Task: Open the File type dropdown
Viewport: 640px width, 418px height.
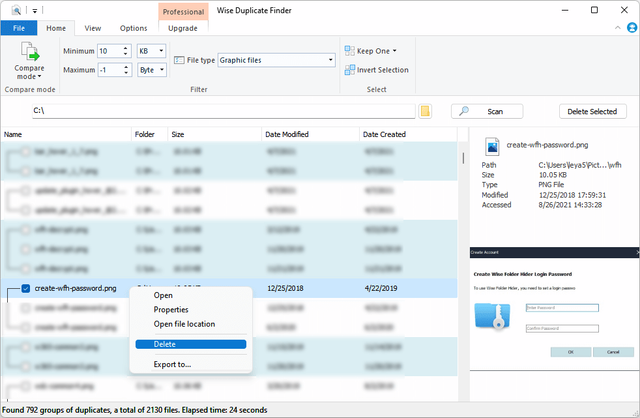Action: (328, 60)
